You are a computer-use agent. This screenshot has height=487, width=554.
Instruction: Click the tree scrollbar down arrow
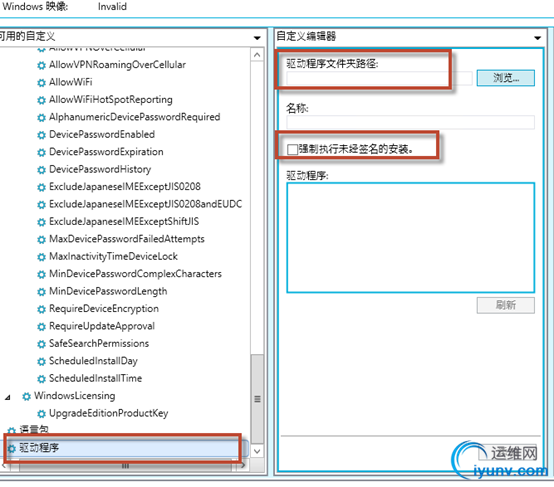(257, 451)
